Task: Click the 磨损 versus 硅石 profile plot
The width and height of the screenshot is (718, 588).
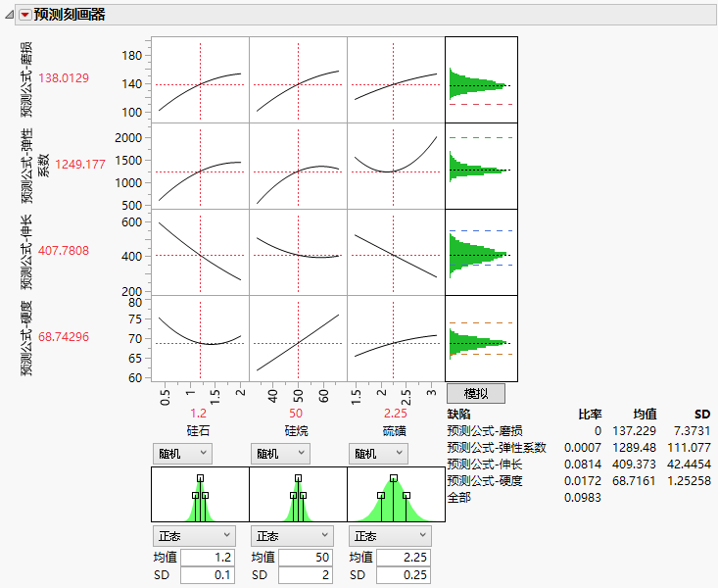Action: point(200,79)
